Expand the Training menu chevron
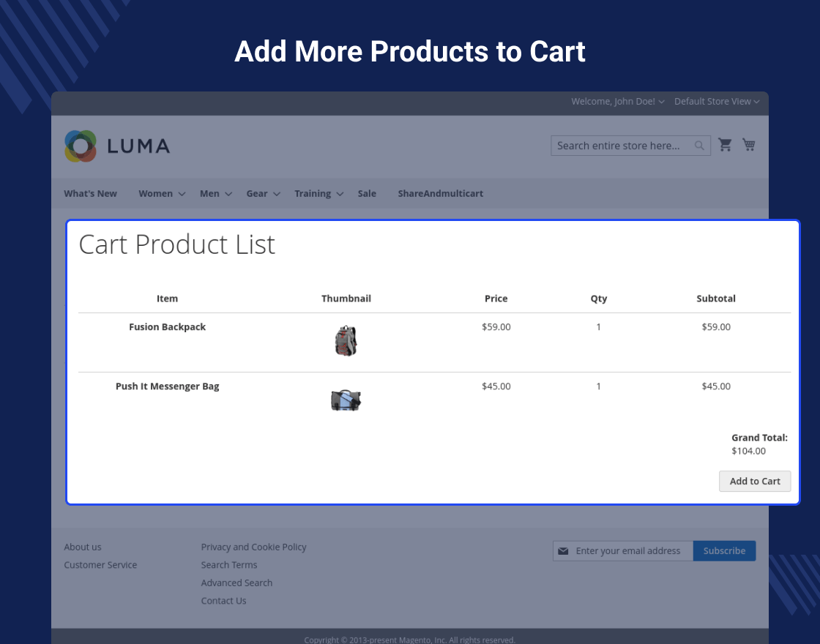820x644 pixels. point(340,194)
